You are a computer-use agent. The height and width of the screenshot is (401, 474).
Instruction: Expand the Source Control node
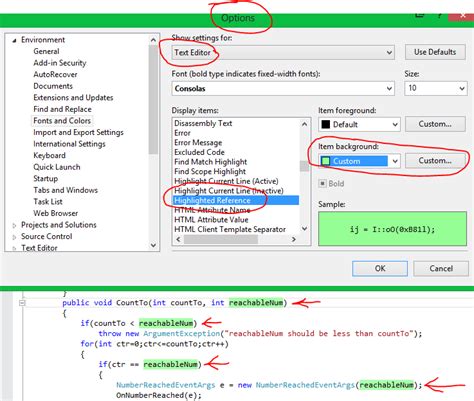14,237
